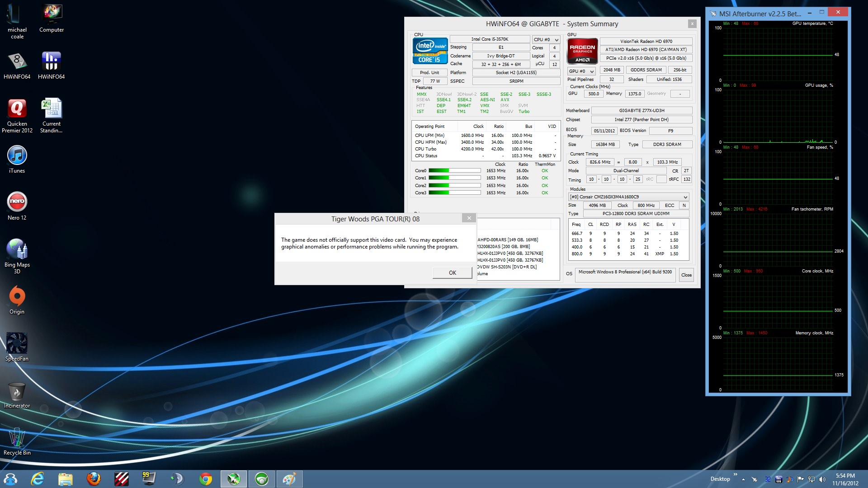Click the GPU usage graph in Afterburner
Viewport: 868px width, 488px height.
click(778, 115)
